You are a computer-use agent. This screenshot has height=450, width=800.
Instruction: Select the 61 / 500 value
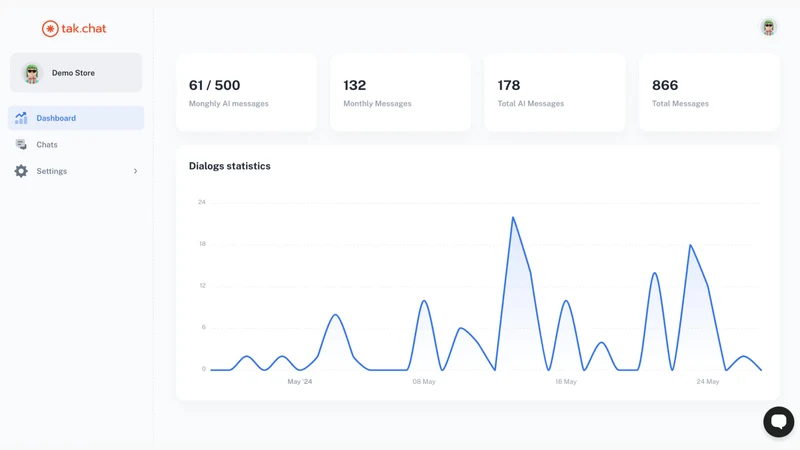click(x=214, y=85)
